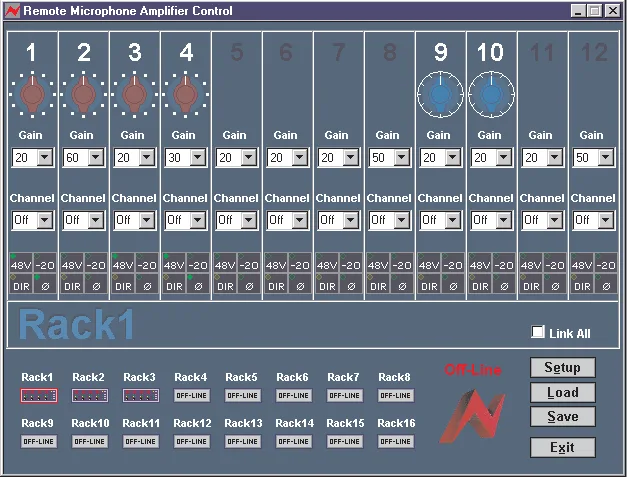
Task: Select the Rack5 OFF-LINE button
Action: pyautogui.click(x=243, y=395)
